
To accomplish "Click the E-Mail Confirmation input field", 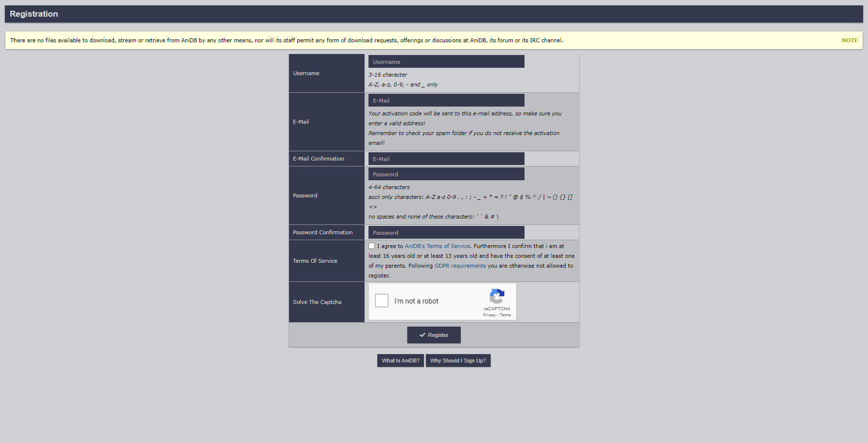I will [x=446, y=159].
